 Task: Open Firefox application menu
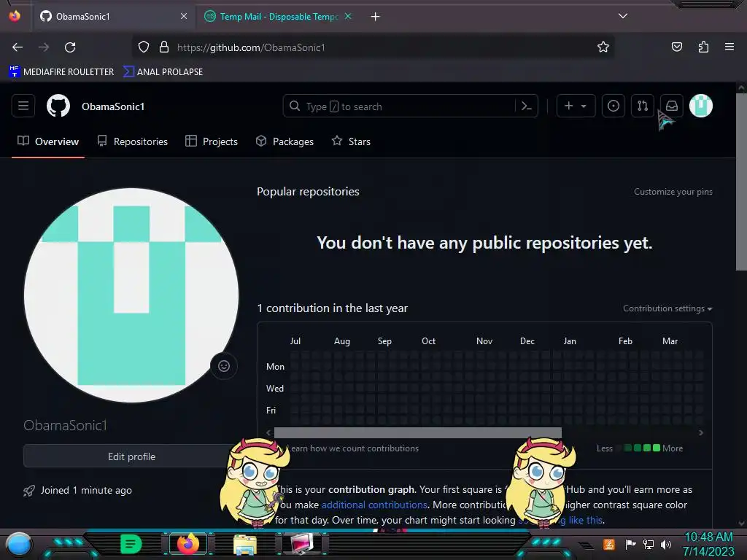[x=729, y=47]
